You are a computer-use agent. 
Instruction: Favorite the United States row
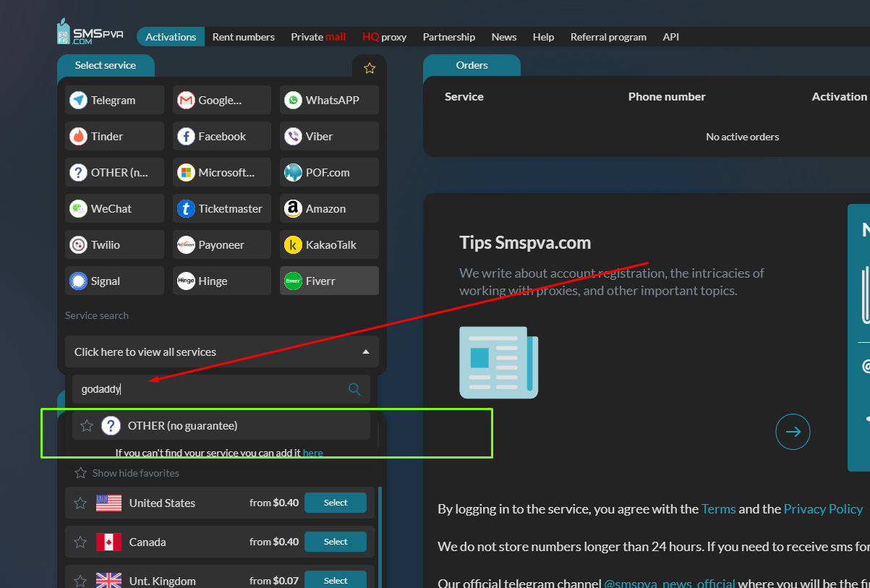point(80,503)
